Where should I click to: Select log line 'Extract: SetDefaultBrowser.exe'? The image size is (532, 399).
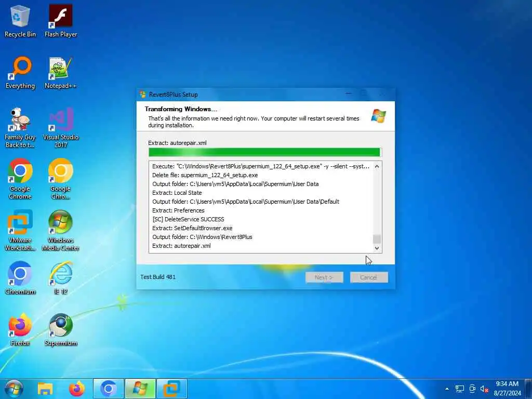coord(192,228)
